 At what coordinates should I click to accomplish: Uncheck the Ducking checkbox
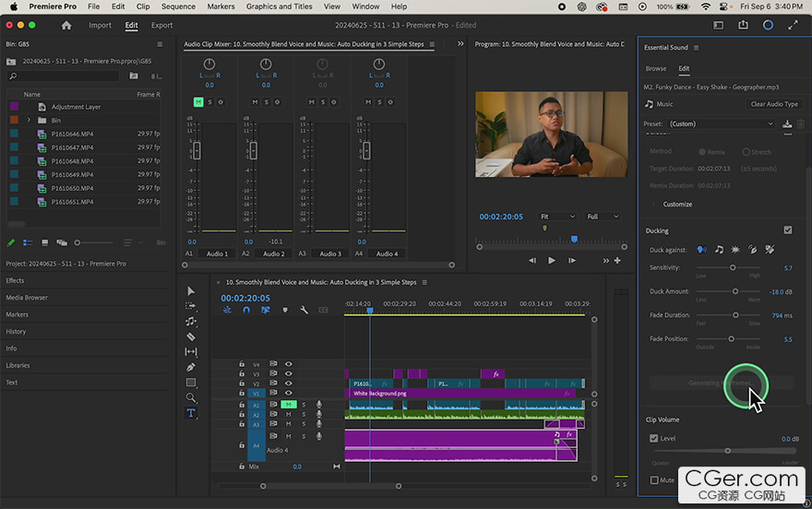click(787, 231)
